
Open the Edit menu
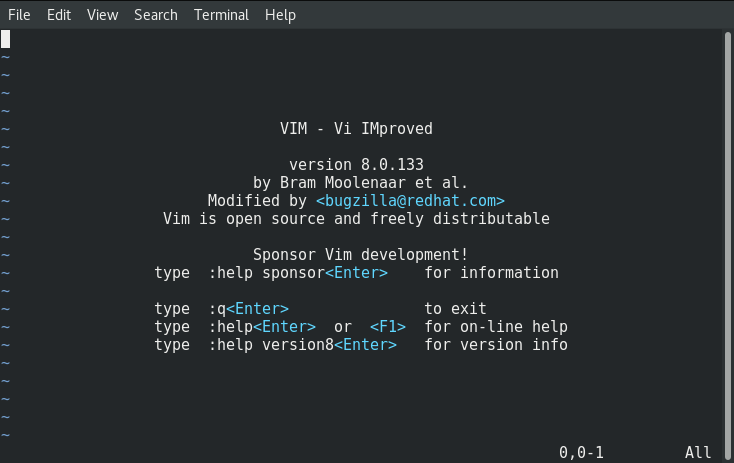click(59, 15)
